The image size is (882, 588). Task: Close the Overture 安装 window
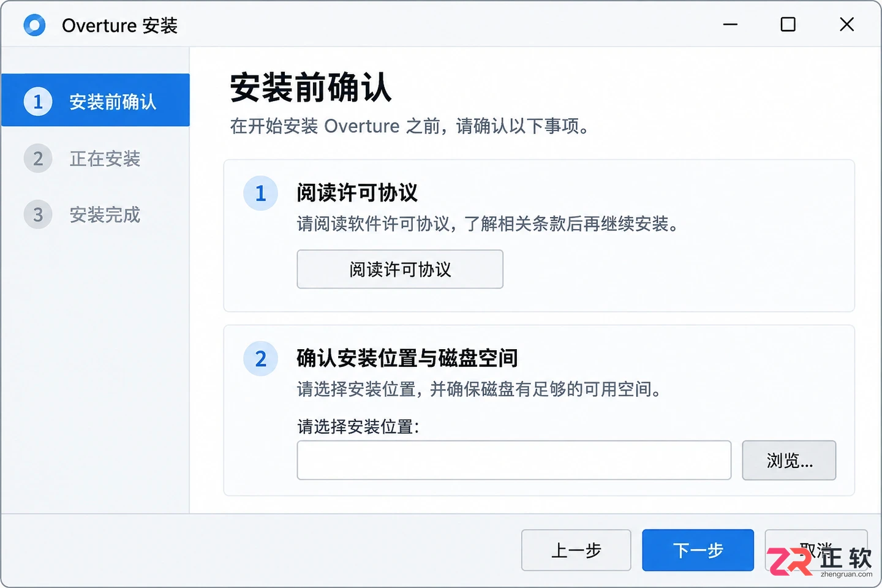coord(846,24)
